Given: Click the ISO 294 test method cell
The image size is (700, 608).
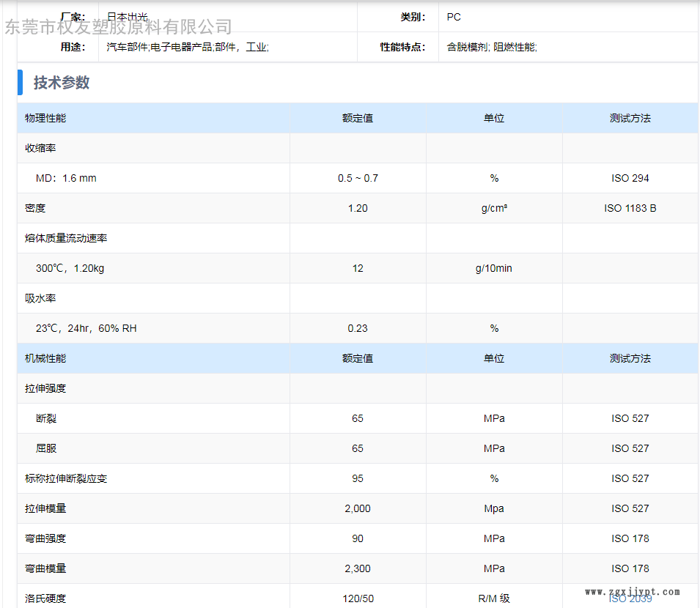Looking at the screenshot, I should coord(630,178).
